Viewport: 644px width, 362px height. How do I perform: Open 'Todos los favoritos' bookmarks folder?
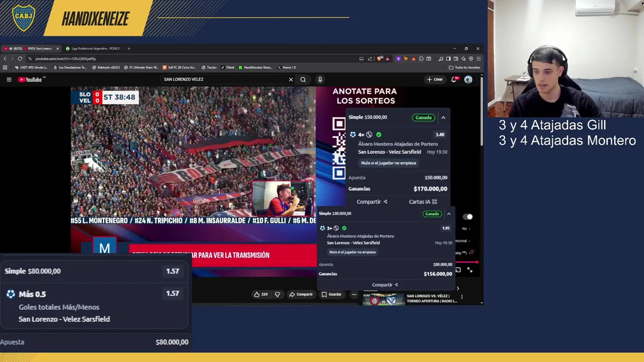pyautogui.click(x=464, y=67)
